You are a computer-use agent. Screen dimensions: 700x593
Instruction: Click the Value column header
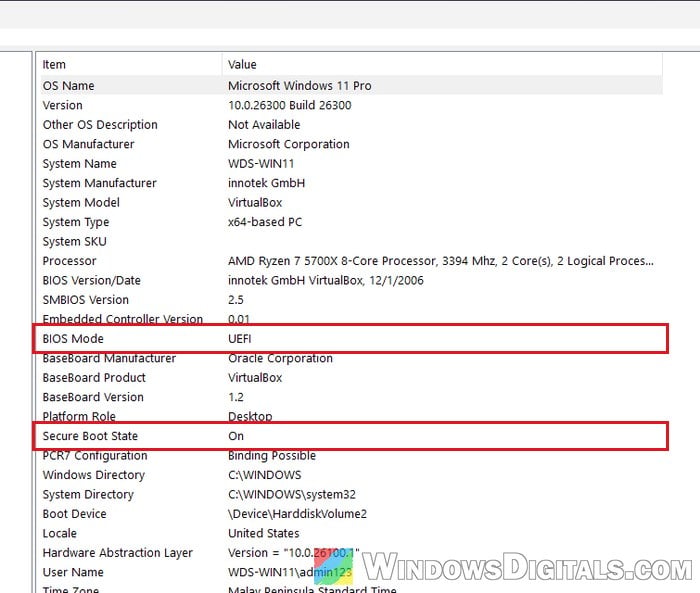[x=442, y=65]
